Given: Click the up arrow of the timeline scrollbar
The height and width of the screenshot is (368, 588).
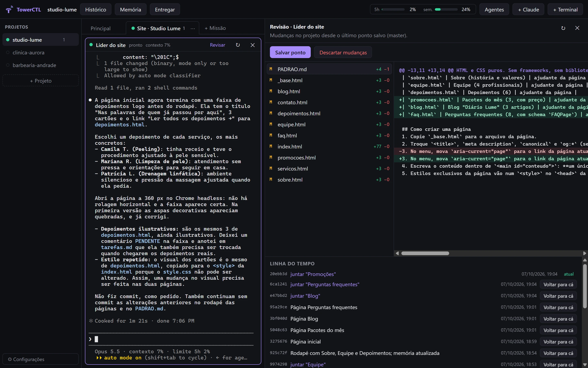Looking at the screenshot, I should (x=585, y=260).
